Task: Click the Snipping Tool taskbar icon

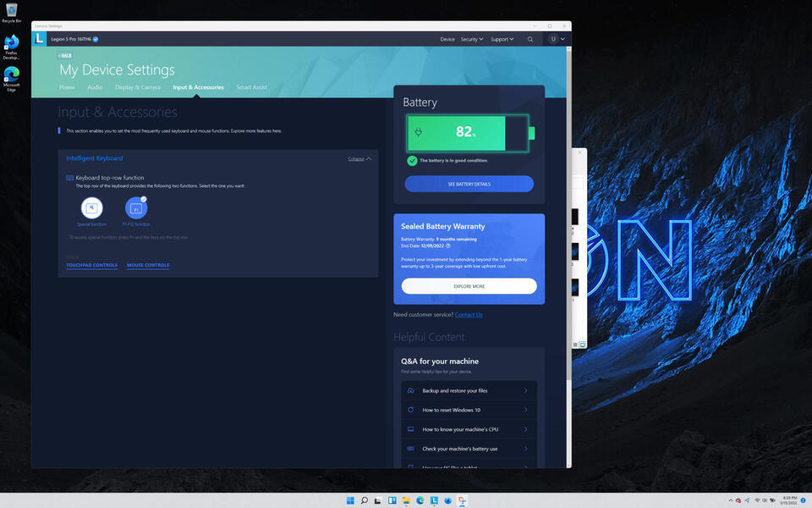Action: (462, 500)
